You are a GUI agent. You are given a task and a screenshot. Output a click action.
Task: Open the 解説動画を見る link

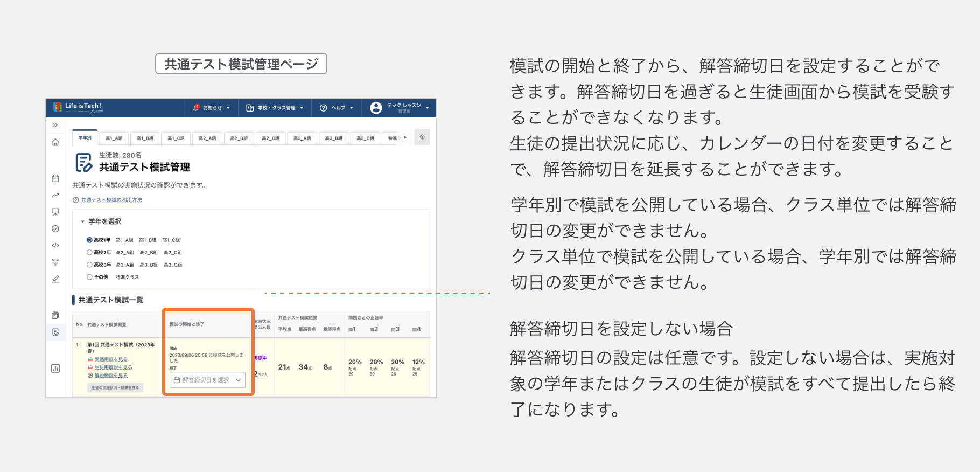pyautogui.click(x=111, y=376)
